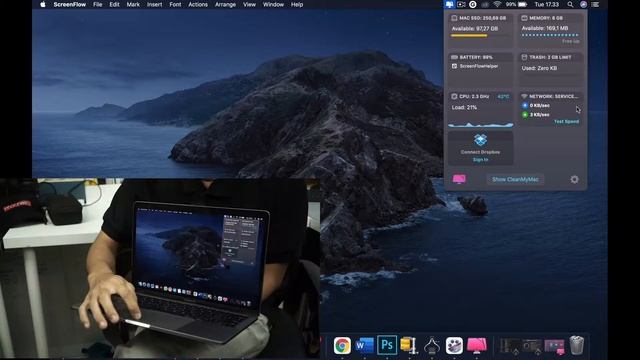Open Photoshop from the Dock

pos(387,346)
